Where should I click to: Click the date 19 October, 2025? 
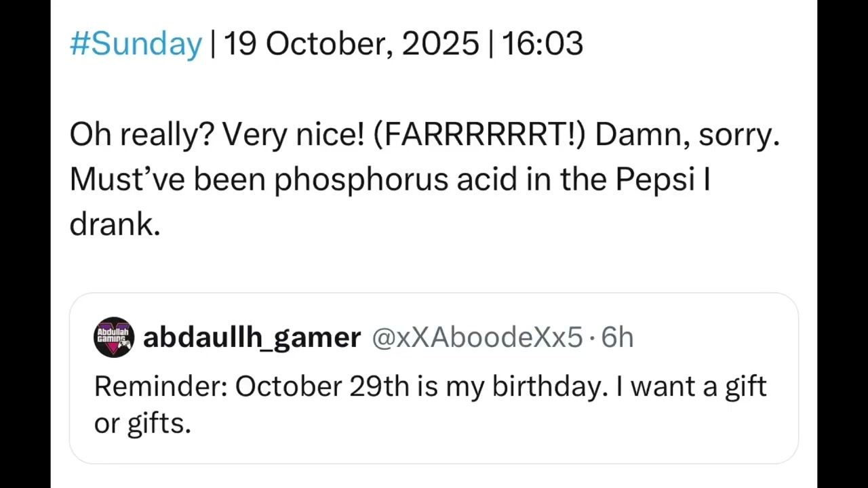click(351, 44)
